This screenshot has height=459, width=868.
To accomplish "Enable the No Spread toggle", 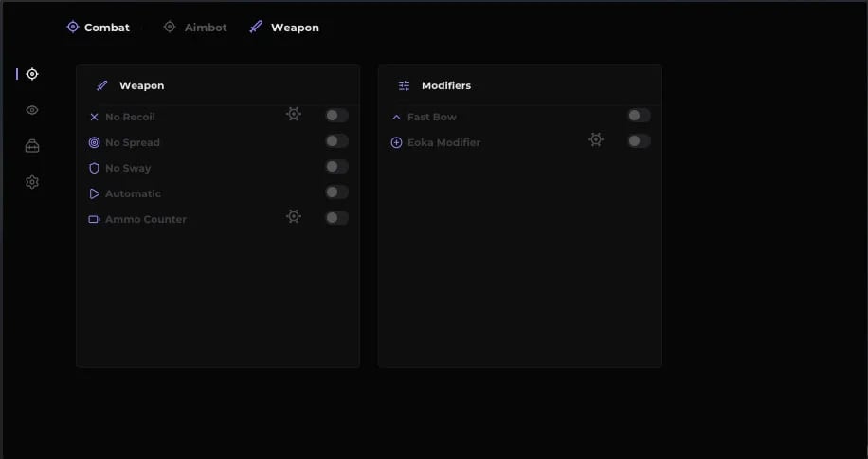I will pos(336,140).
